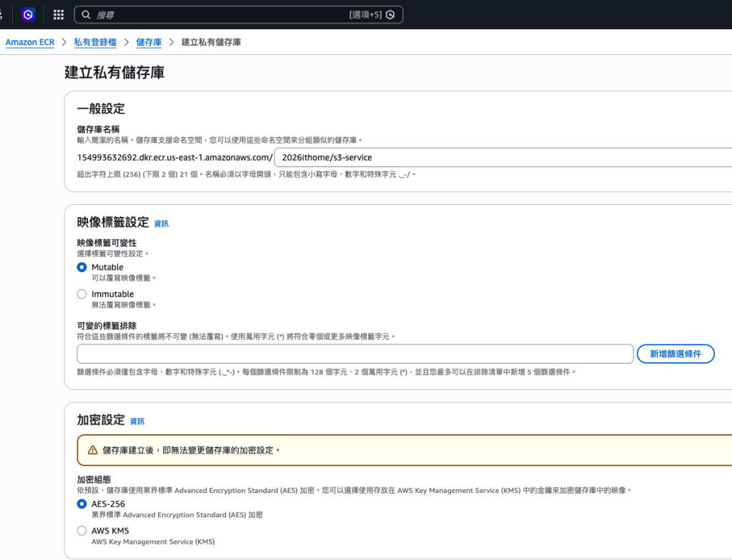Screen dimensions: 732x560
Task: Click the warning triangle icon in encryption alert
Action: click(93, 450)
